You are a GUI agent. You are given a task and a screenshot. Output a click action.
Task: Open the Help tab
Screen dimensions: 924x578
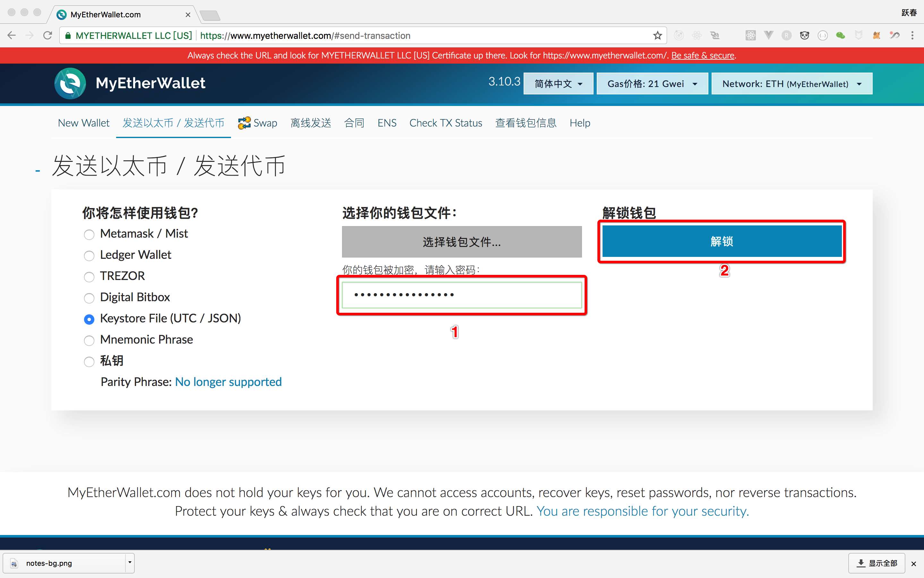[x=580, y=123]
